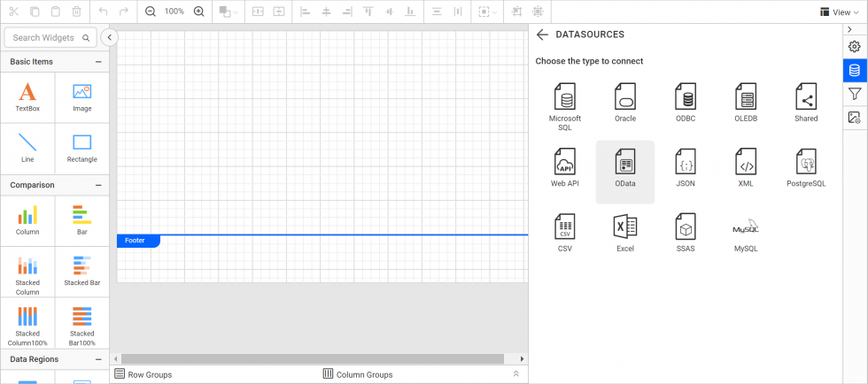Screen dimensions: 868x384
Task: Click the Undo arrow
Action: (x=103, y=12)
